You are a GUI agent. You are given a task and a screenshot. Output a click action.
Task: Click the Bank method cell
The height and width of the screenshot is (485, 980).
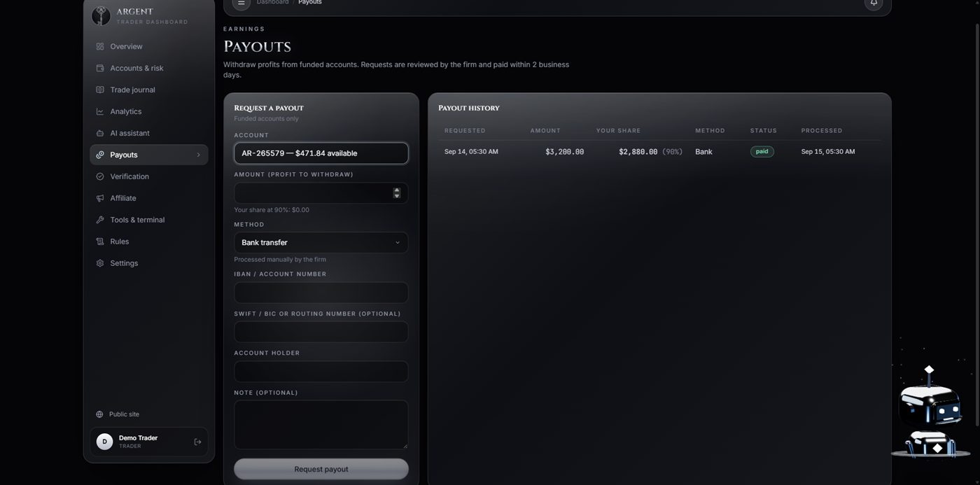[x=703, y=151]
